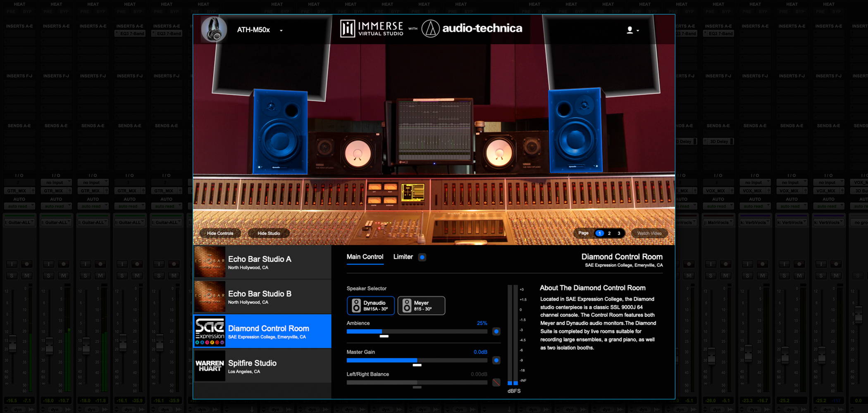
Task: Click the speaker icon on the Dynaudio button
Action: coord(356,306)
